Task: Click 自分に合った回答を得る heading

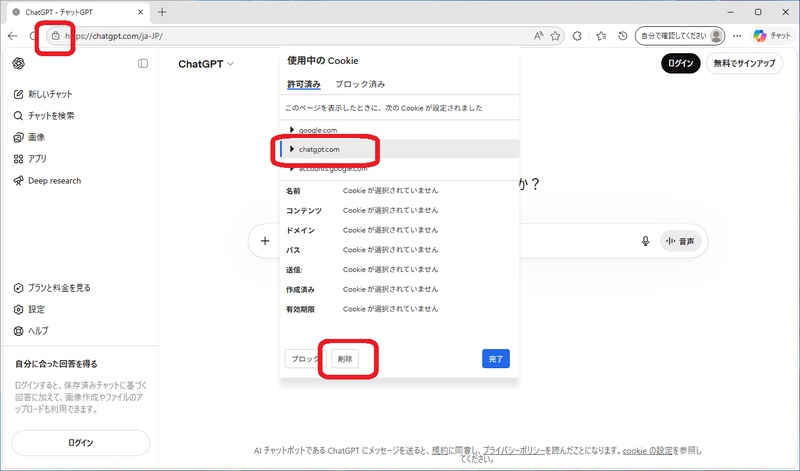Action: click(x=56, y=364)
